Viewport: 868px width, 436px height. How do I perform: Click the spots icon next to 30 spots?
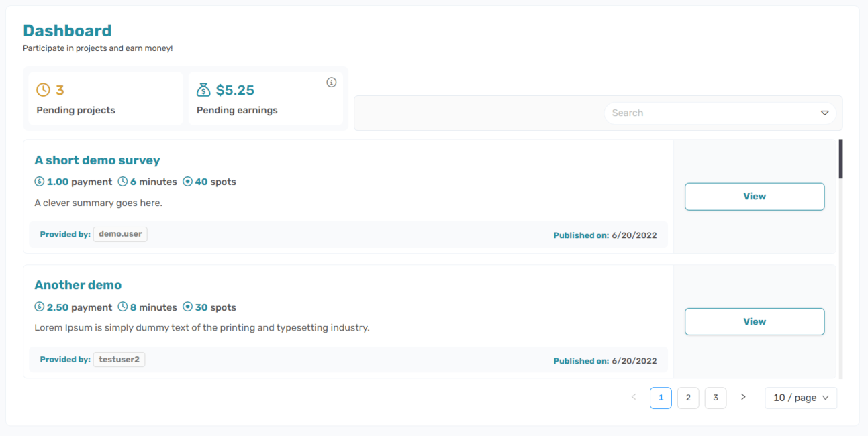(187, 307)
